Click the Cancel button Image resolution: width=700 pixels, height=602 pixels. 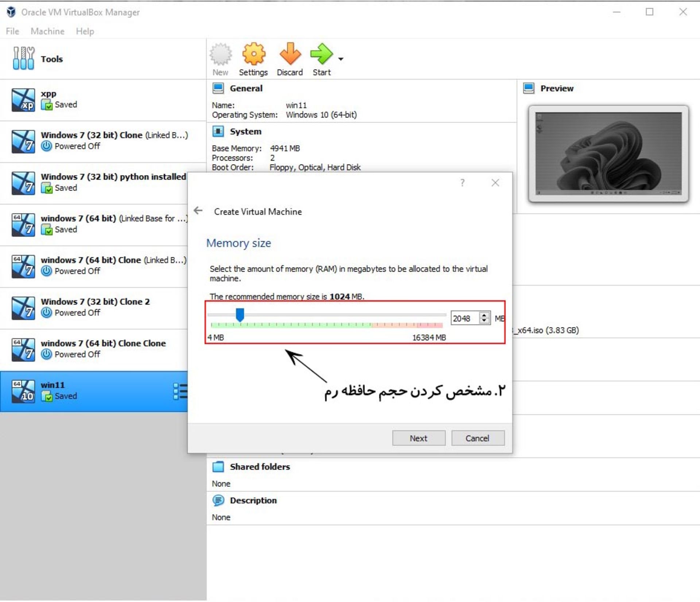pos(478,438)
